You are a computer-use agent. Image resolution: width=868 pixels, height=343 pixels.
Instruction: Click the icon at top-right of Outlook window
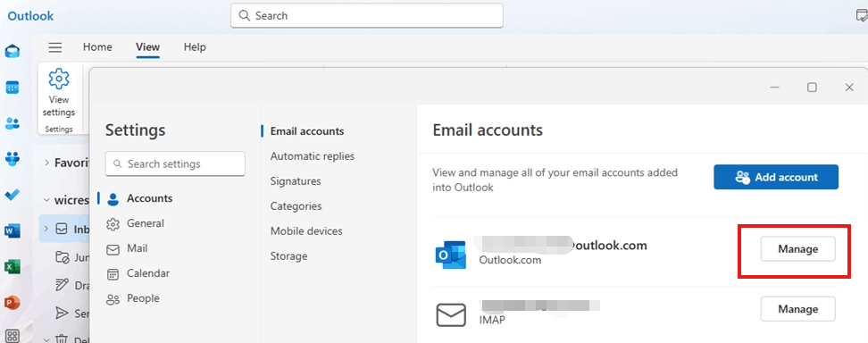coord(862,15)
